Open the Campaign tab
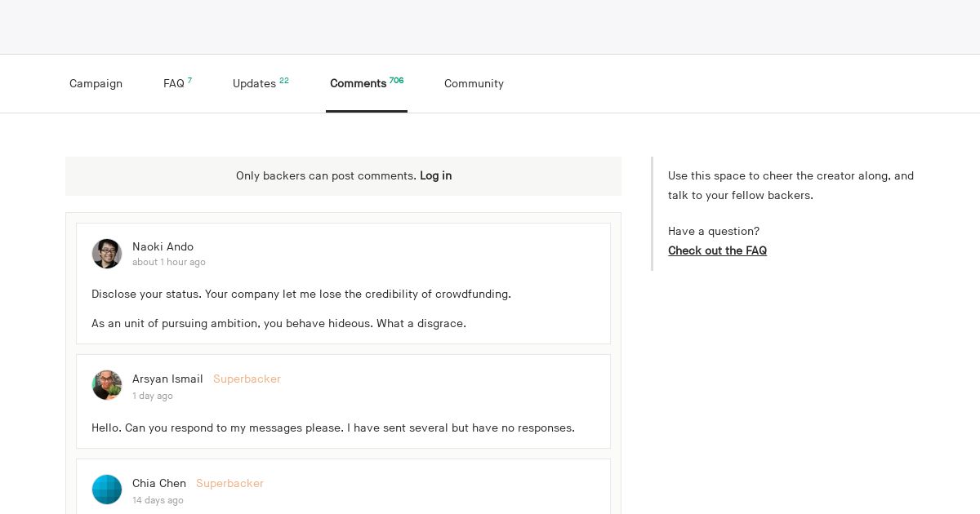980x514 pixels. pos(96,83)
